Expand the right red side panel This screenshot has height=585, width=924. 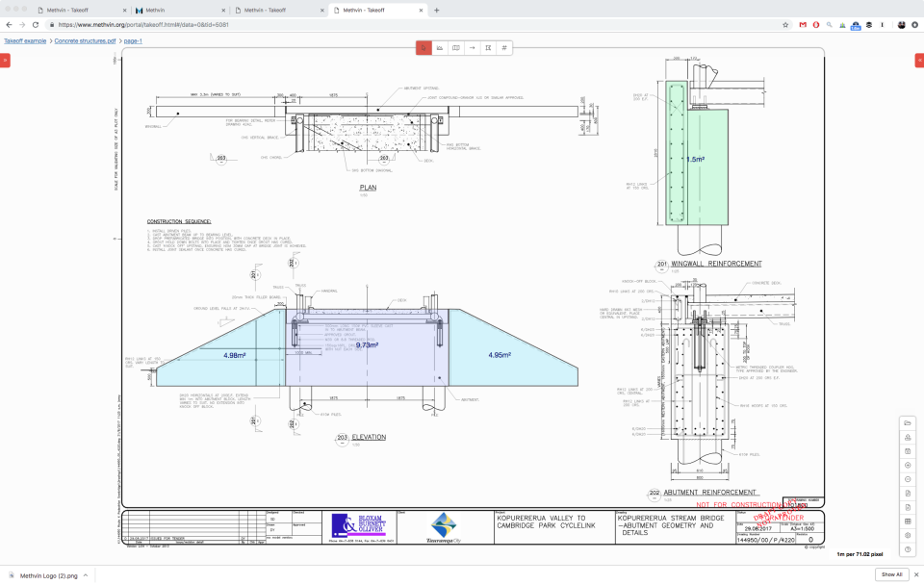point(918,60)
